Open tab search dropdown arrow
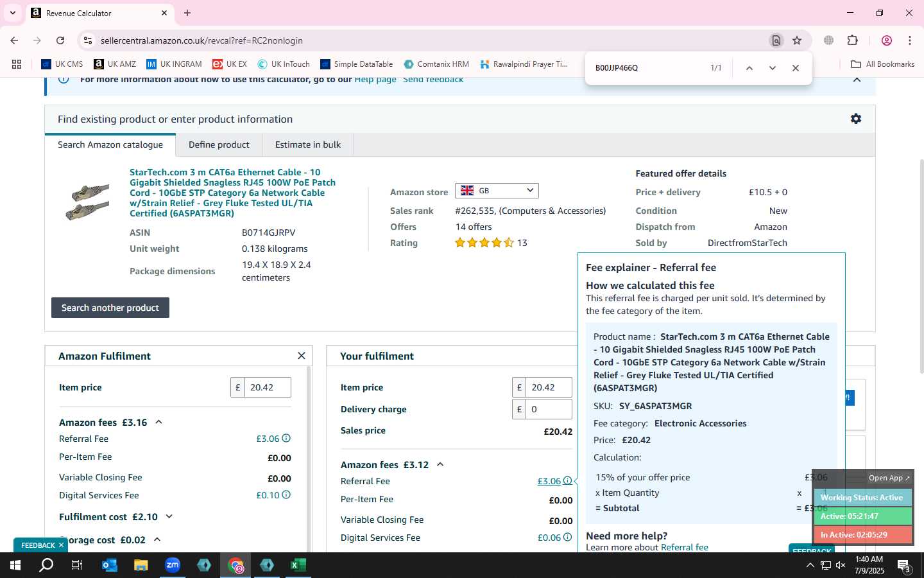924x578 pixels. coord(12,13)
